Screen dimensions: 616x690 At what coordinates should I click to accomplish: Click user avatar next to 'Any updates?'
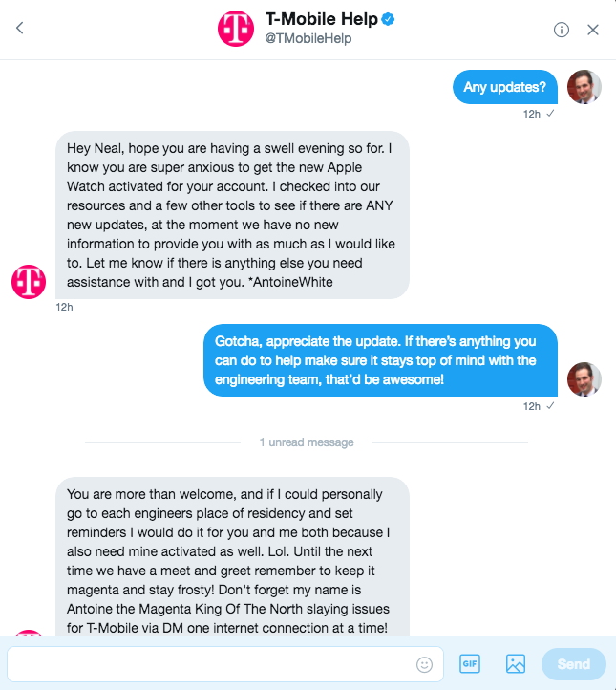(x=584, y=87)
